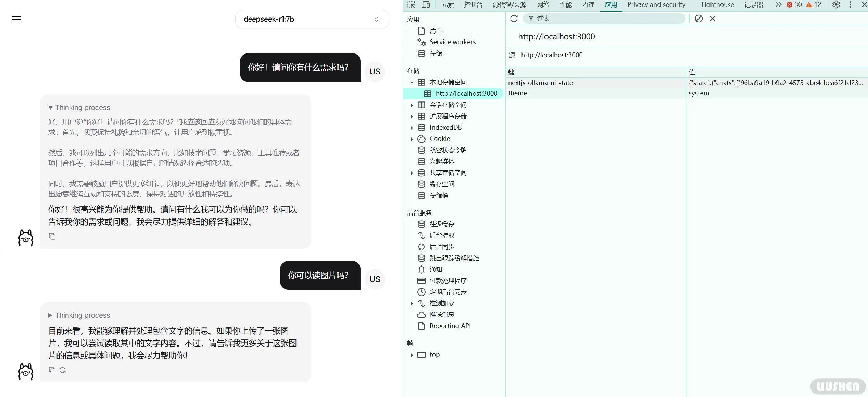Open the three-dot DevTools menu
Viewport: 868px width, 397px height.
(x=851, y=5)
